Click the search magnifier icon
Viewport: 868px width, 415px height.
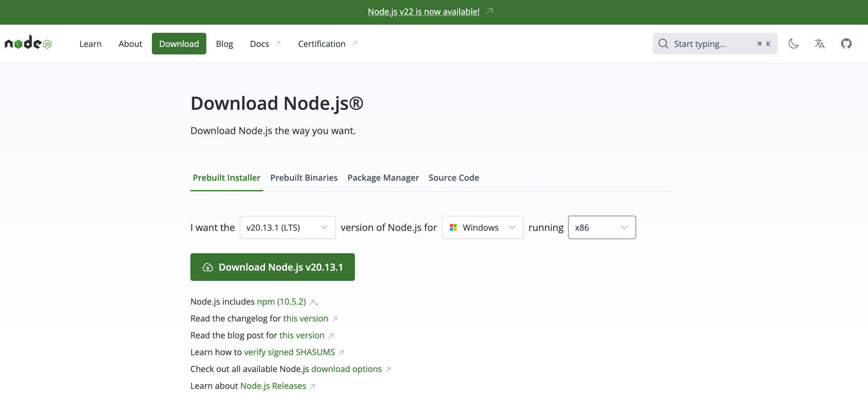(663, 43)
